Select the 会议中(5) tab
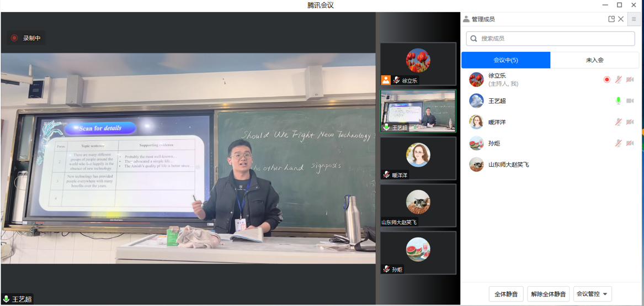The image size is (644, 306). coord(505,60)
